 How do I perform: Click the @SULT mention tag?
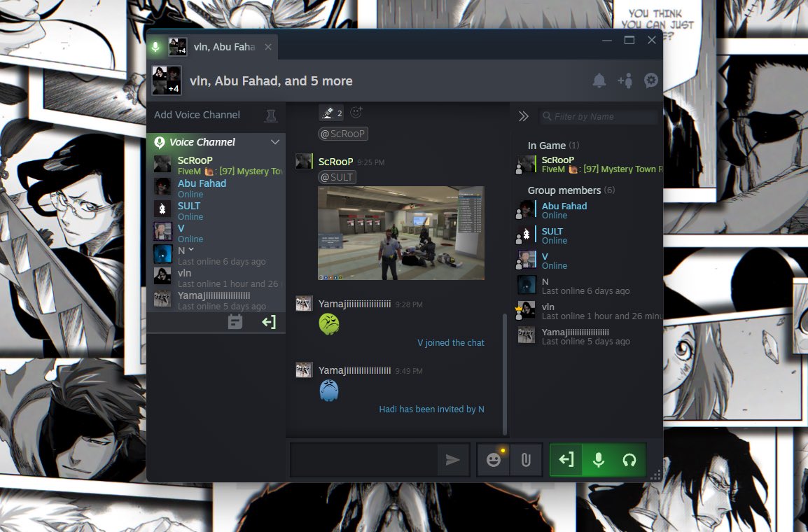(x=337, y=177)
